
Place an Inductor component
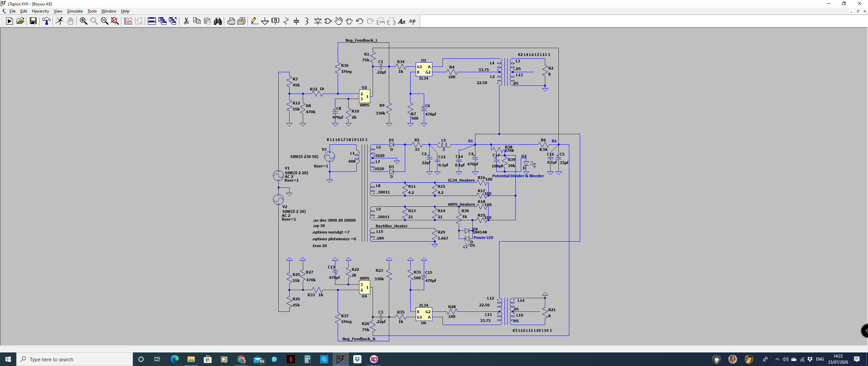(307, 21)
